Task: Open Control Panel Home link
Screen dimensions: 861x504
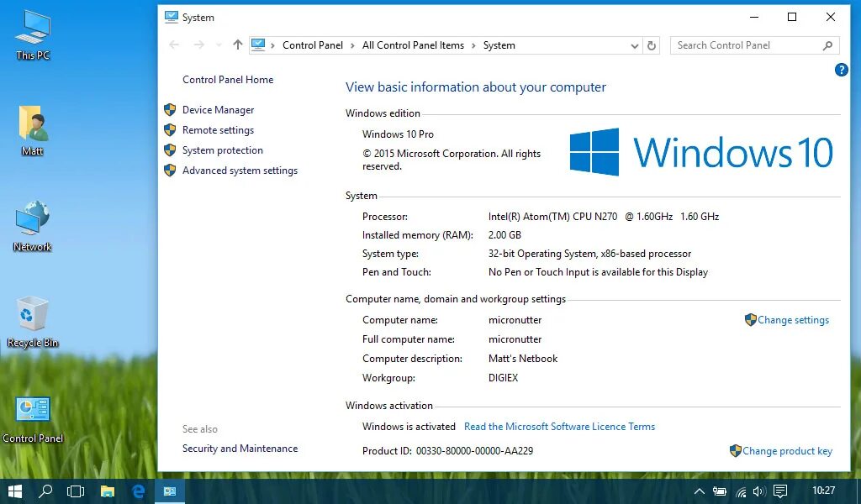Action: [228, 80]
